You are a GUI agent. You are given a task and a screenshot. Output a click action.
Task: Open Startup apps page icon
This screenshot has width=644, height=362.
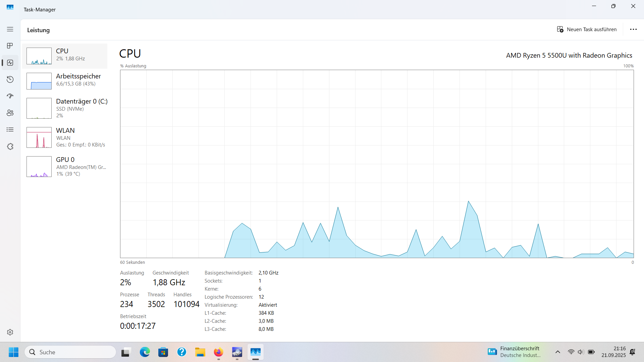pos(10,96)
